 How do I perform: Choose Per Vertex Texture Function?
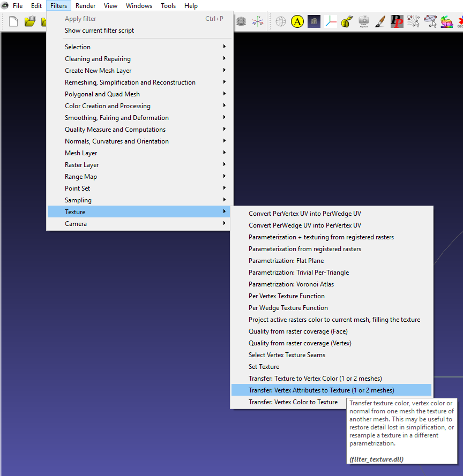coord(332,296)
